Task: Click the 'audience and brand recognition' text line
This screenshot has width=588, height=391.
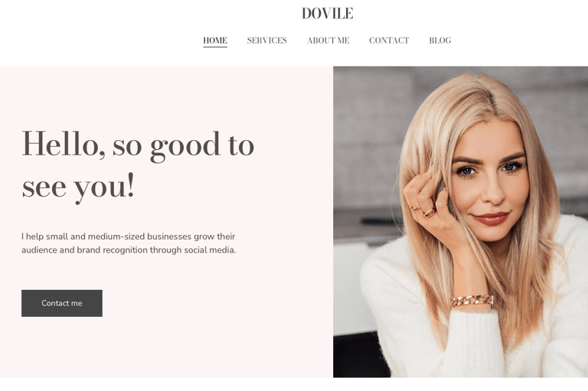Action: click(x=129, y=250)
